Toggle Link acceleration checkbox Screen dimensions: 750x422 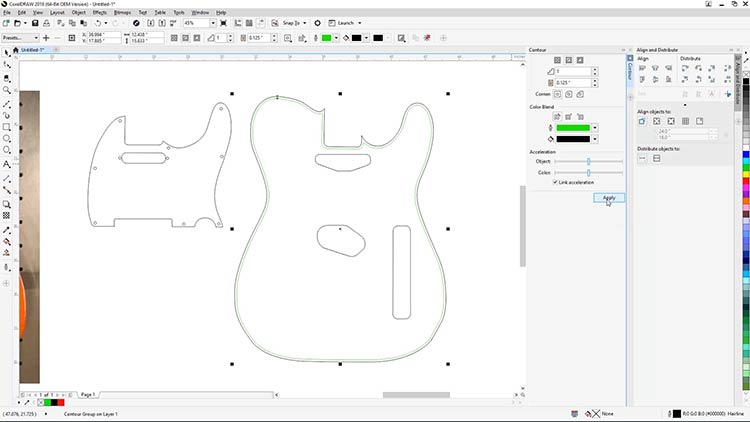(x=555, y=182)
